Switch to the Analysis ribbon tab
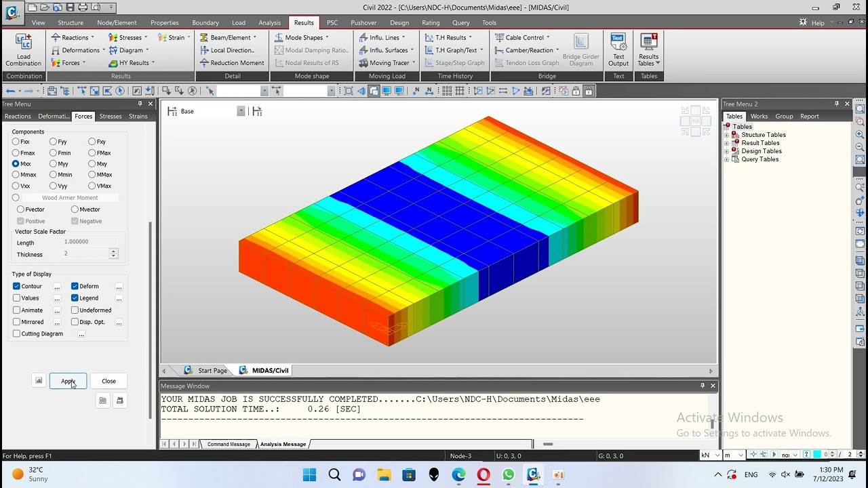This screenshot has height=488, width=868. pos(269,22)
